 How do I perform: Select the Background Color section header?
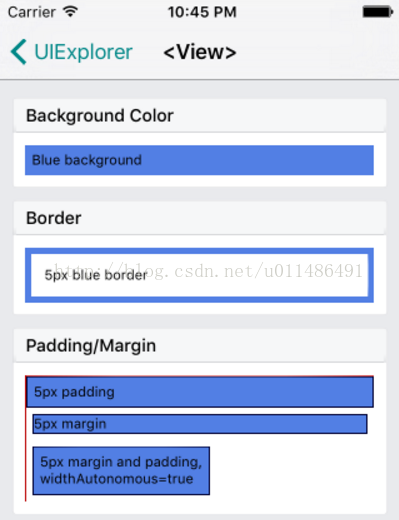click(200, 115)
